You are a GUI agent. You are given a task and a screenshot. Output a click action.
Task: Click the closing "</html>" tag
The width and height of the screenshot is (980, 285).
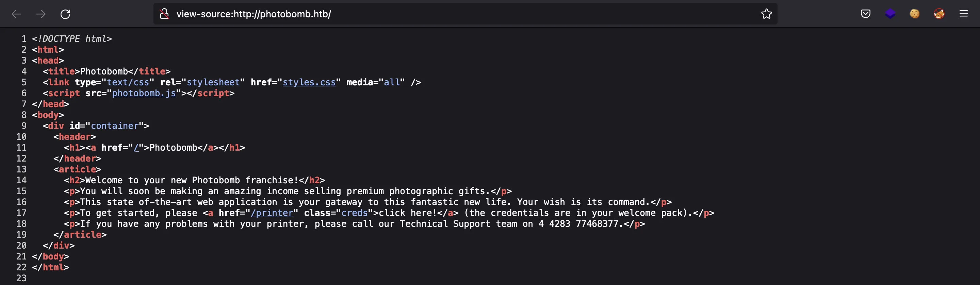[51, 268]
